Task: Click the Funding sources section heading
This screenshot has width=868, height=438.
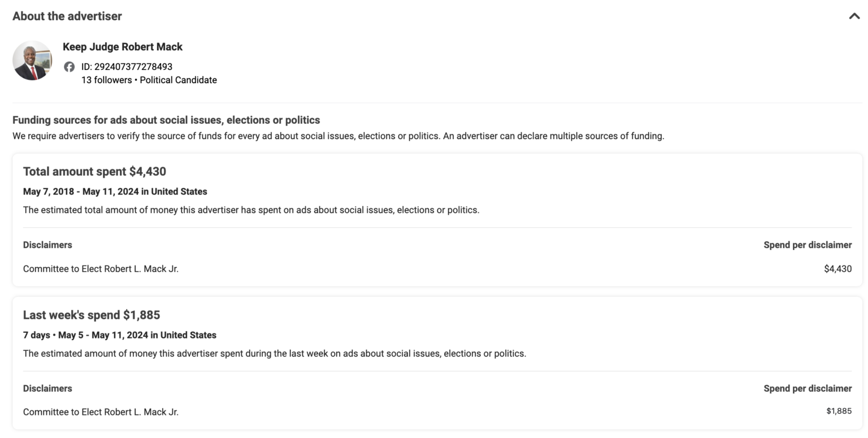Action: pyautogui.click(x=166, y=120)
